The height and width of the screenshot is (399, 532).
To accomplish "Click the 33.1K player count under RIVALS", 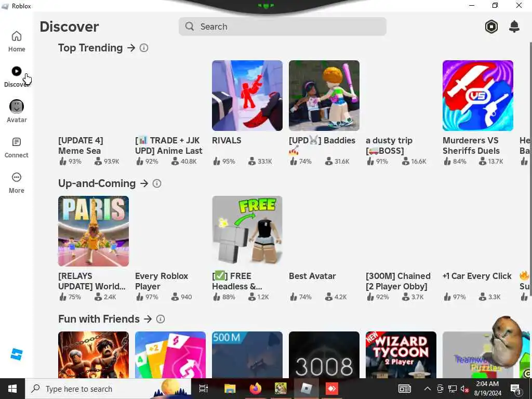I will point(260,162).
